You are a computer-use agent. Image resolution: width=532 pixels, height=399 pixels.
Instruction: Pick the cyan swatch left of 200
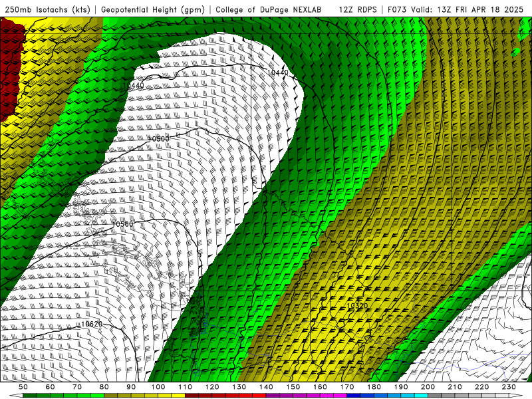point(421,396)
